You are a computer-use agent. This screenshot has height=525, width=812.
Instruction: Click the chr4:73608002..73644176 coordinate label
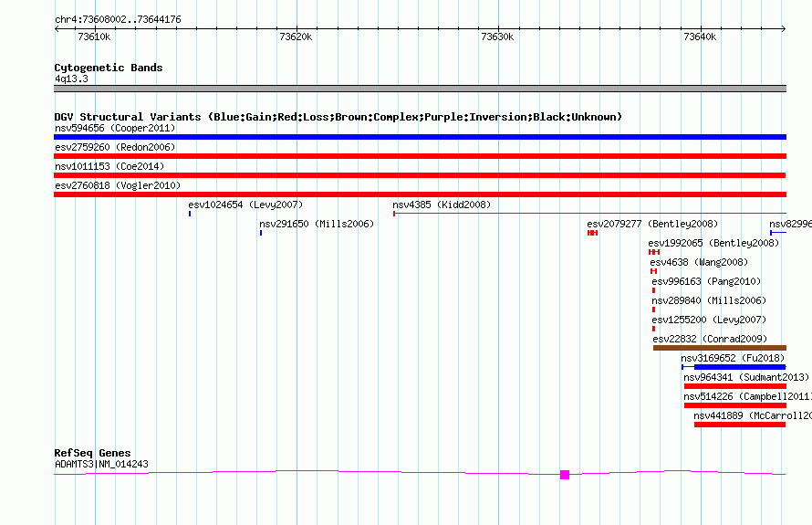pyautogui.click(x=118, y=19)
